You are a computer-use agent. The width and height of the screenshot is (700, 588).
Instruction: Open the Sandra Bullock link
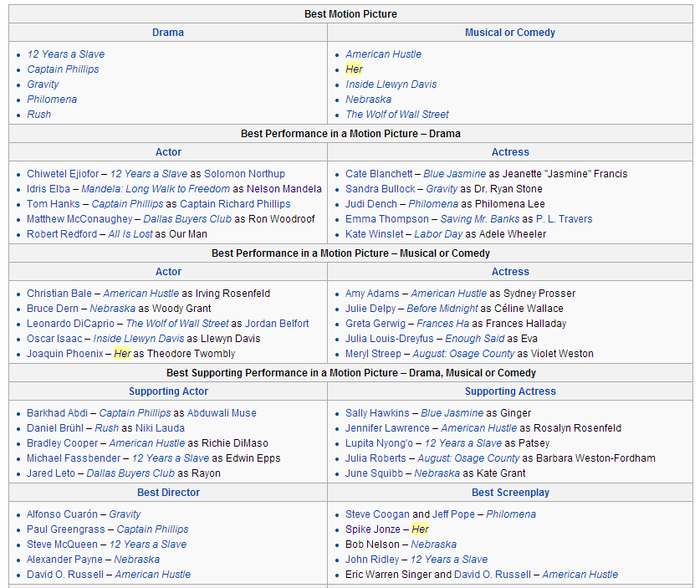(x=380, y=189)
